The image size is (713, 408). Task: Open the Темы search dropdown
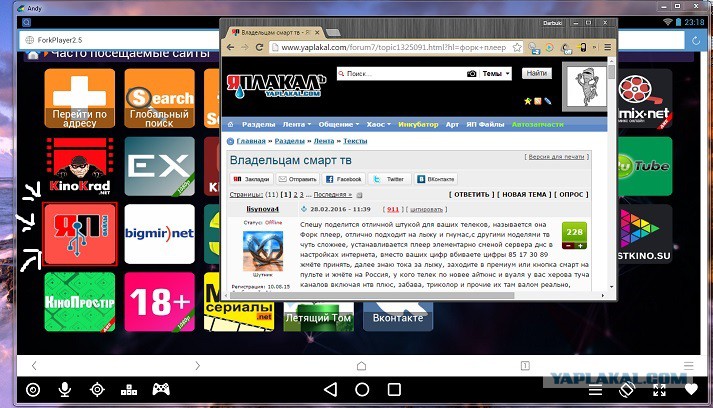[x=496, y=73]
